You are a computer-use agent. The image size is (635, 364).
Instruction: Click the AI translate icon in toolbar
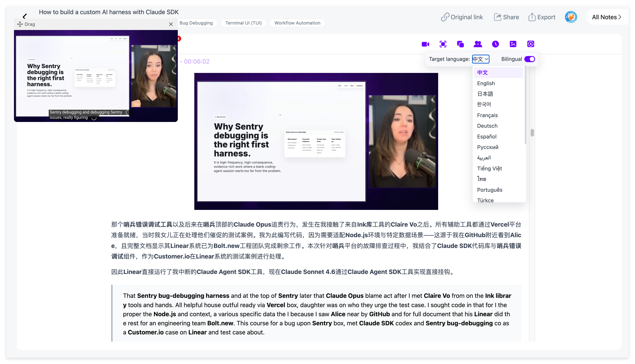point(530,44)
